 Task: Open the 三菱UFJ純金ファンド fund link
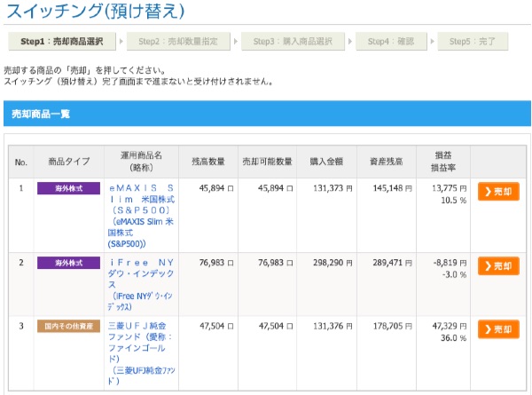coord(141,353)
